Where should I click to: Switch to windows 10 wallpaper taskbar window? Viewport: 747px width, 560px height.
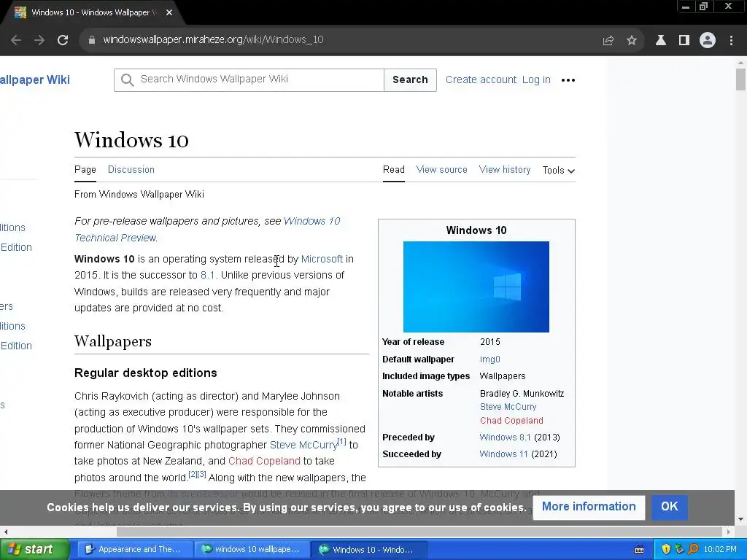252,549
